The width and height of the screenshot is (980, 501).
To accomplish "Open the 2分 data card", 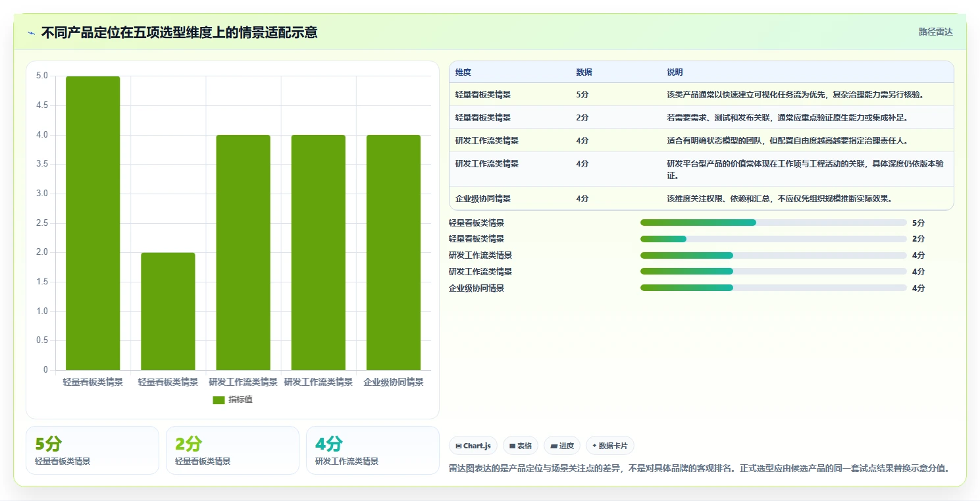I will (232, 450).
